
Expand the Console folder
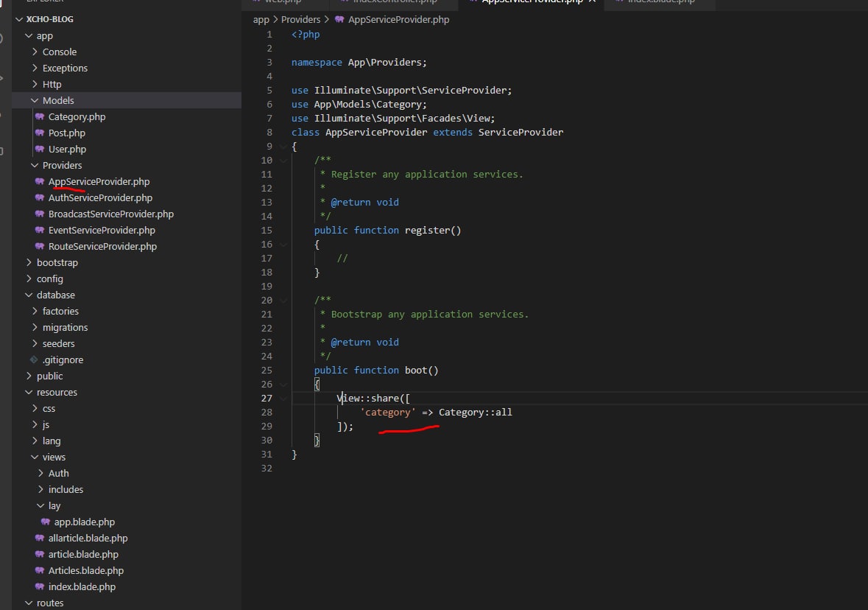(x=35, y=52)
